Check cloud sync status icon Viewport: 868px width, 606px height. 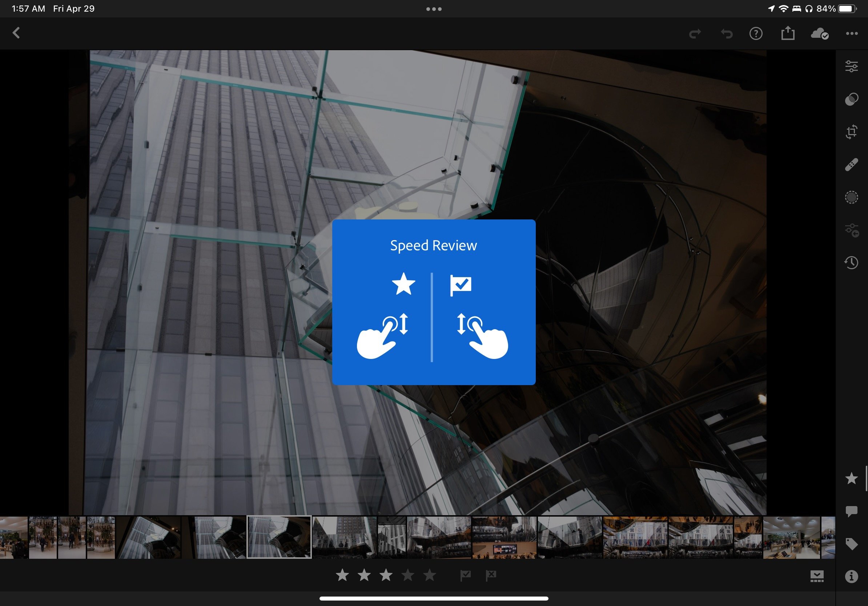(820, 34)
